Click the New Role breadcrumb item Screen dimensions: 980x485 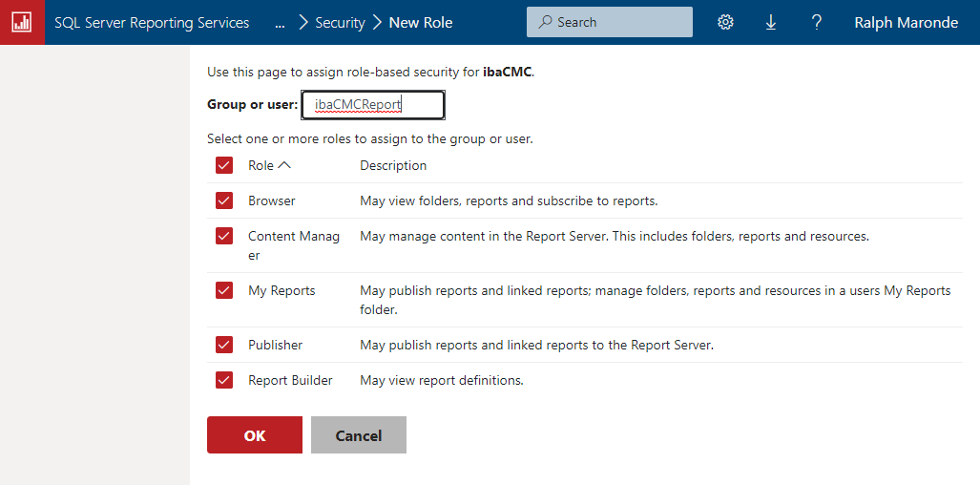click(421, 22)
